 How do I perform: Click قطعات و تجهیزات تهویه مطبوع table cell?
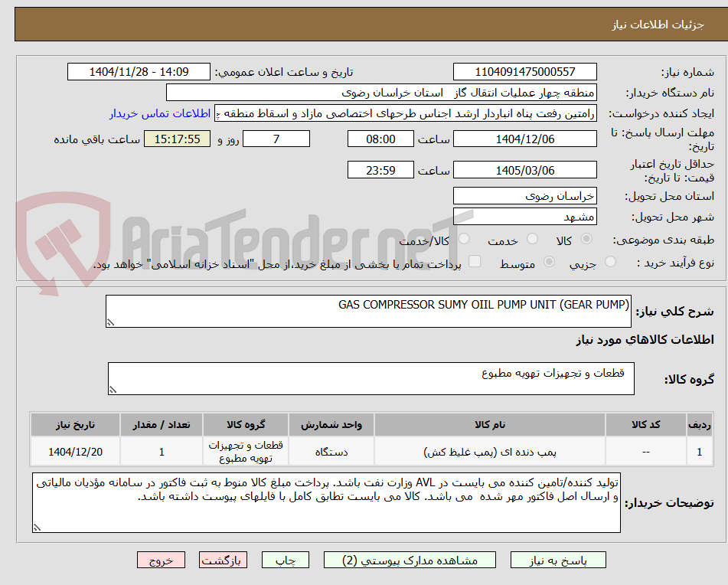point(246,452)
